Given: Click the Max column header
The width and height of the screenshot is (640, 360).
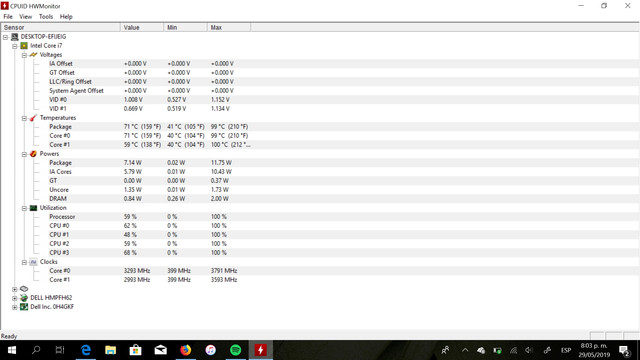Looking at the screenshot, I should click(229, 27).
